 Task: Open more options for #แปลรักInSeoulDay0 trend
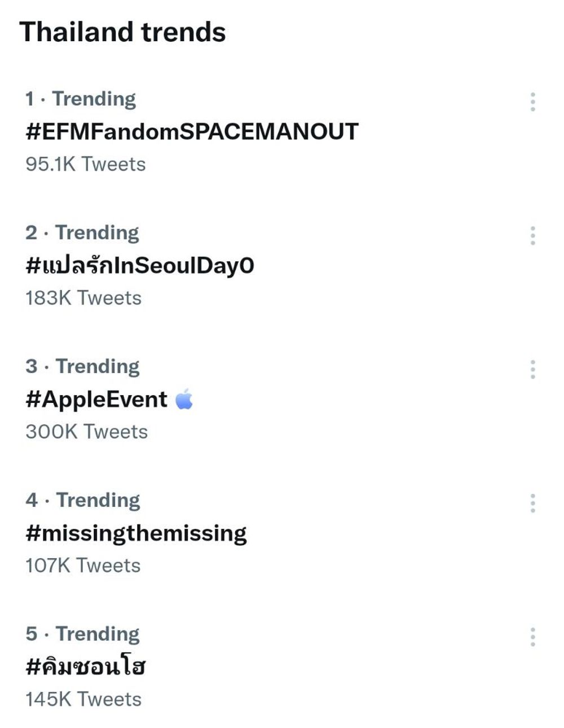click(x=532, y=235)
